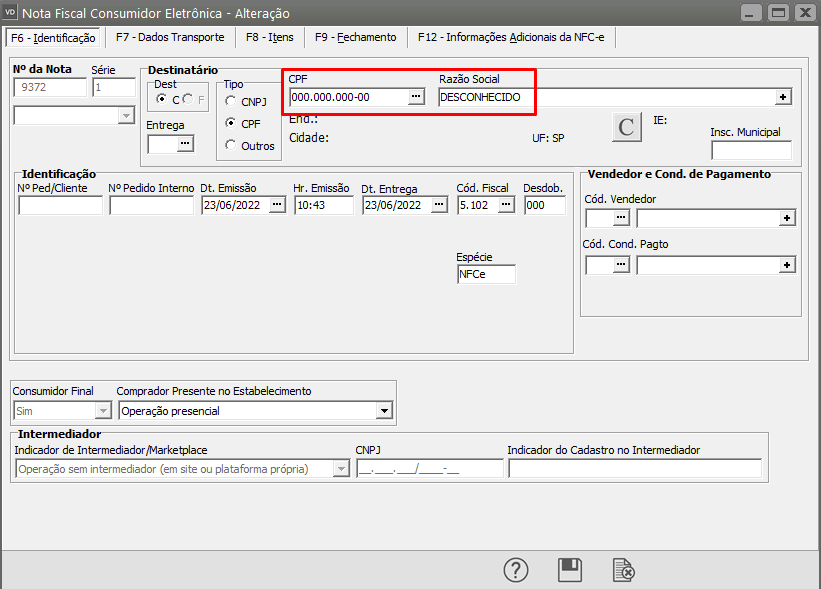Click plus button beside Cód. Vendedor

[787, 218]
